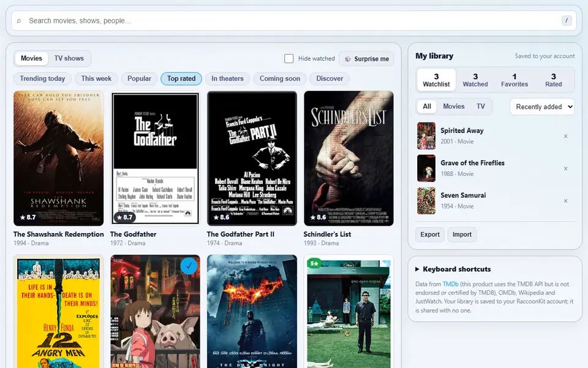Open the Watchlist library tab
Viewport: 588px width, 368px height.
tap(436, 80)
